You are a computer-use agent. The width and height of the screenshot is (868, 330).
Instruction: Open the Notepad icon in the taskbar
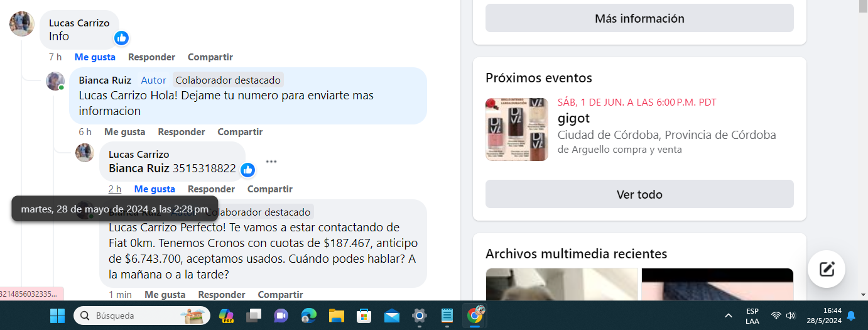tap(447, 316)
